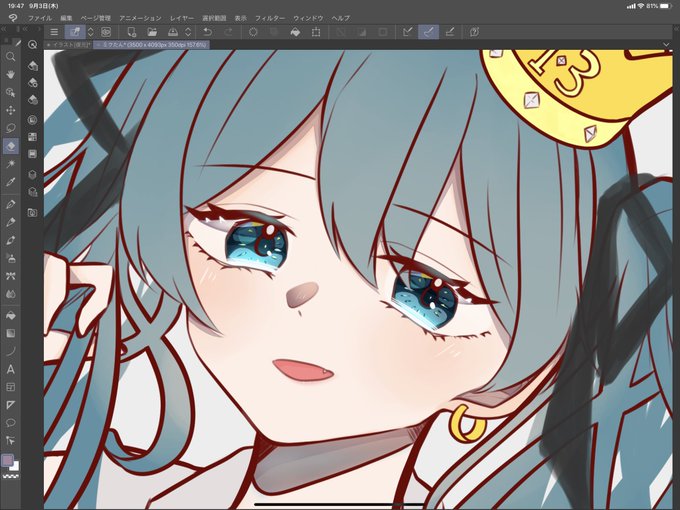This screenshot has width=680, height=510.
Task: Select the Lasso selection tool
Action: [x=11, y=128]
